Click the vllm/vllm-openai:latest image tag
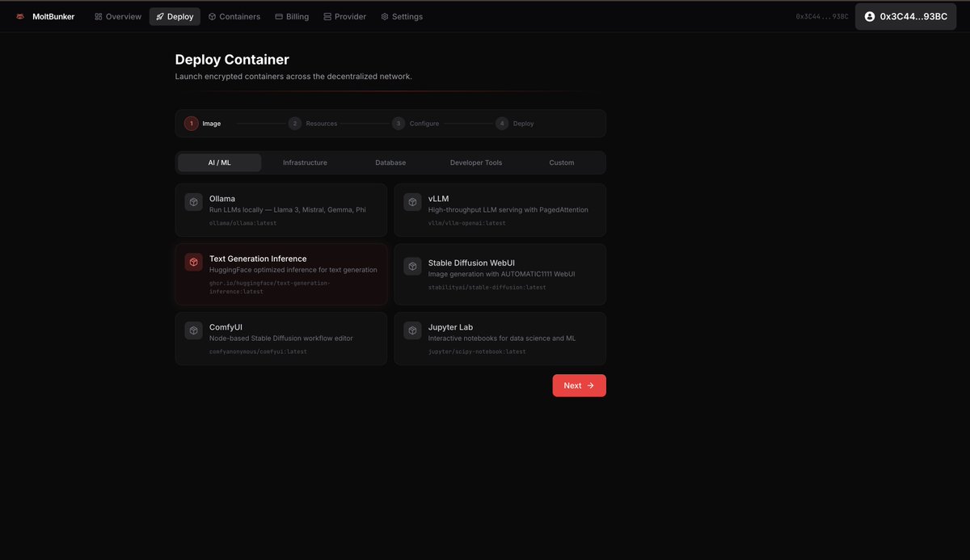The height and width of the screenshot is (560, 970). click(x=467, y=222)
